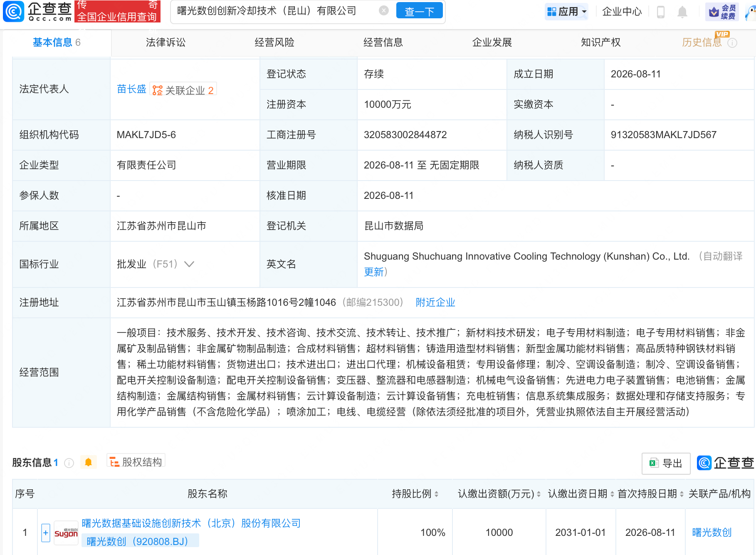Open the info icon beside 历史信息
This screenshot has width=756, height=555.
732,42
